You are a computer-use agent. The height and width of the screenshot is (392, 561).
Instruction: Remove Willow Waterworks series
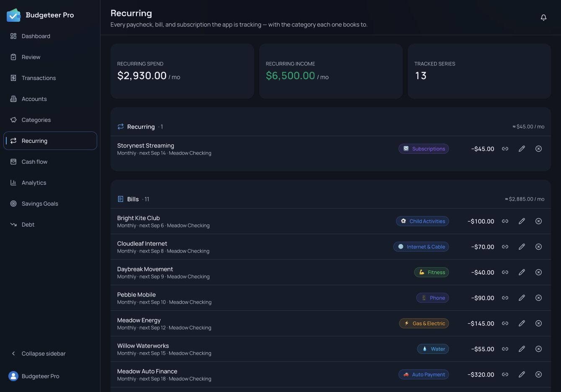click(x=539, y=349)
